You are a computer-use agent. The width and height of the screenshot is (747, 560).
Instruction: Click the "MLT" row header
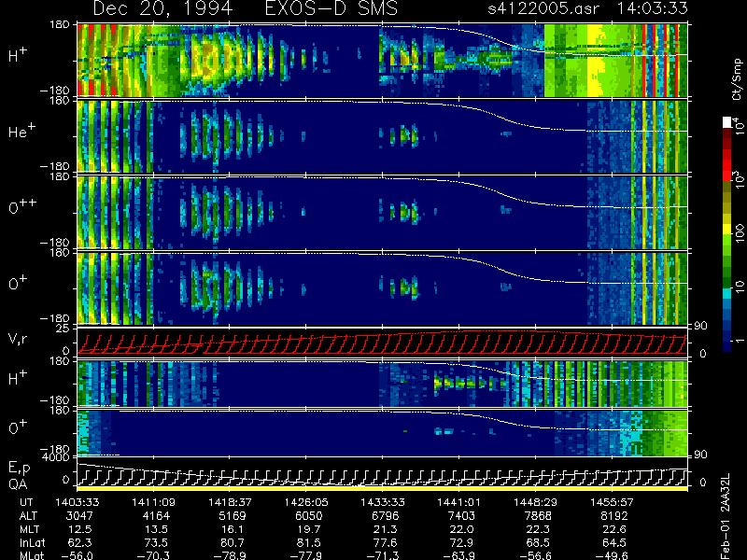pyautogui.click(x=30, y=529)
